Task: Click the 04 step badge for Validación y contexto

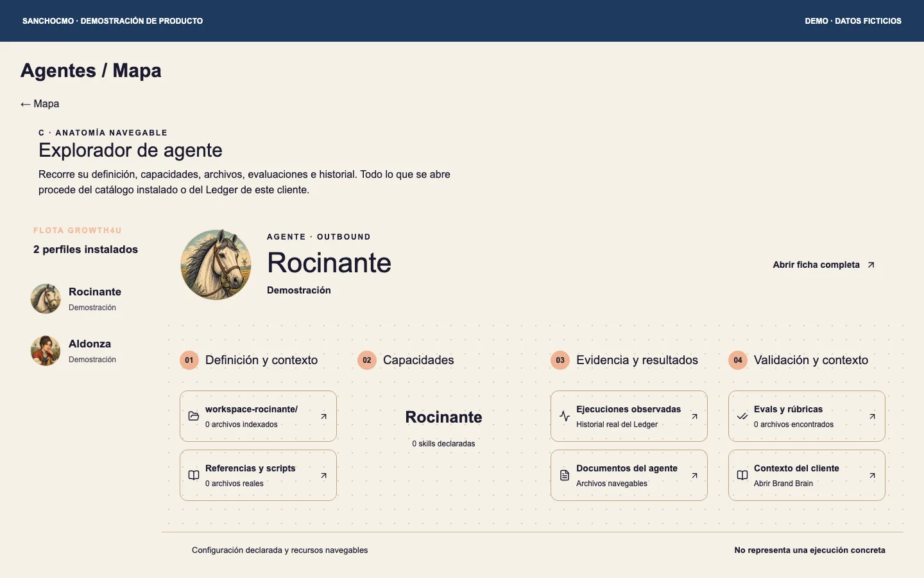Action: click(738, 360)
